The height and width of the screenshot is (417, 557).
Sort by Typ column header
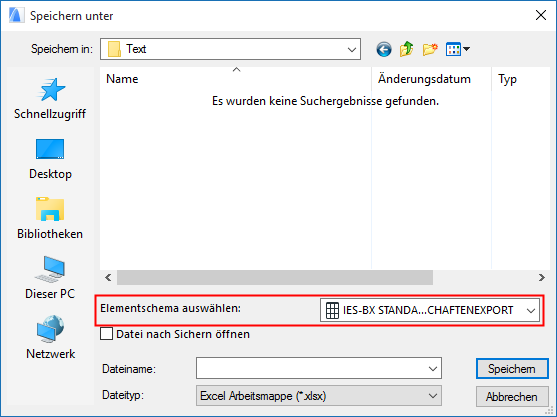click(521, 79)
